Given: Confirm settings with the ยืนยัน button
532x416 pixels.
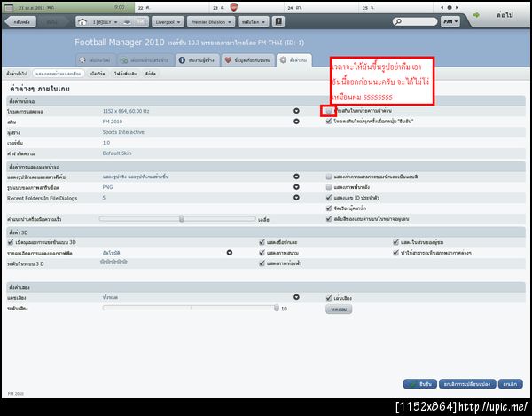Looking at the screenshot, I should (420, 384).
